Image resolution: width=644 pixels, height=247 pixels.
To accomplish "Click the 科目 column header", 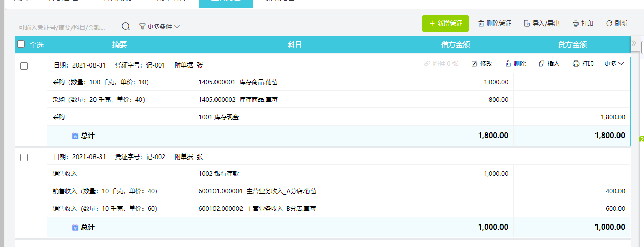I will [295, 44].
